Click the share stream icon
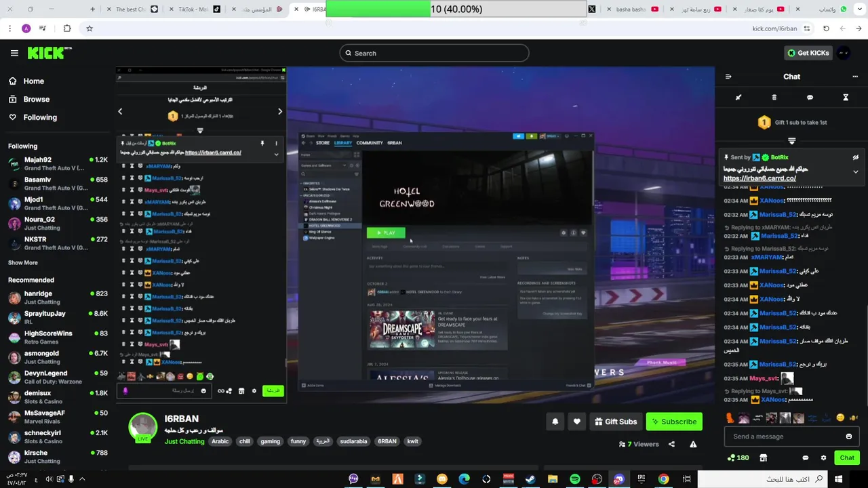 [671, 445]
